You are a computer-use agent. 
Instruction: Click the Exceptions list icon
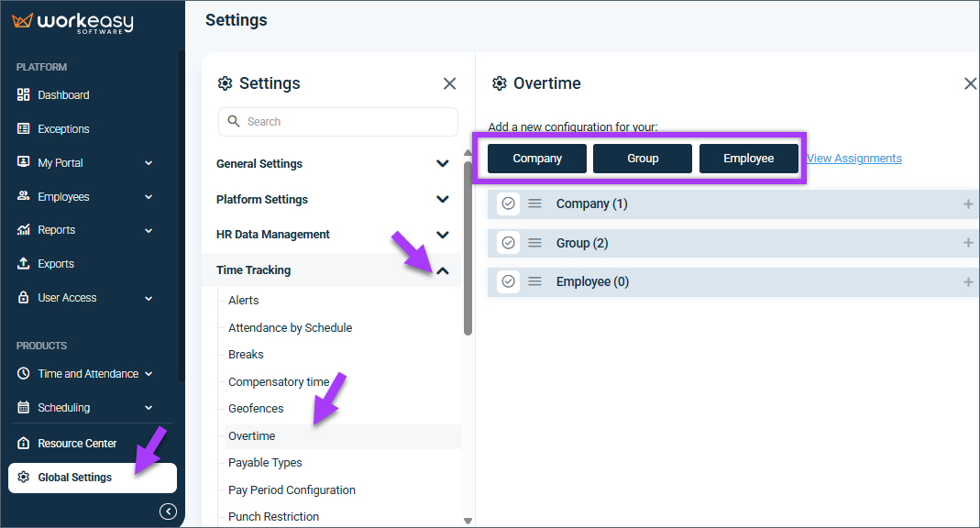coord(23,128)
